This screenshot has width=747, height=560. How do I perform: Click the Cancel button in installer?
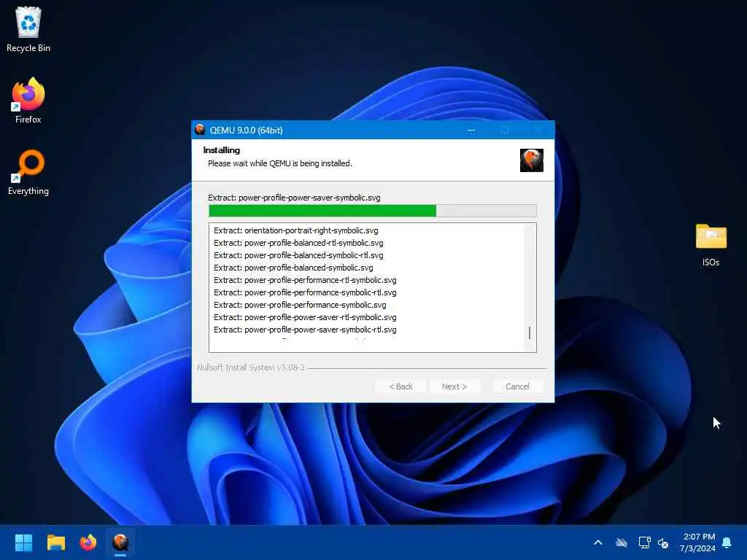click(517, 386)
